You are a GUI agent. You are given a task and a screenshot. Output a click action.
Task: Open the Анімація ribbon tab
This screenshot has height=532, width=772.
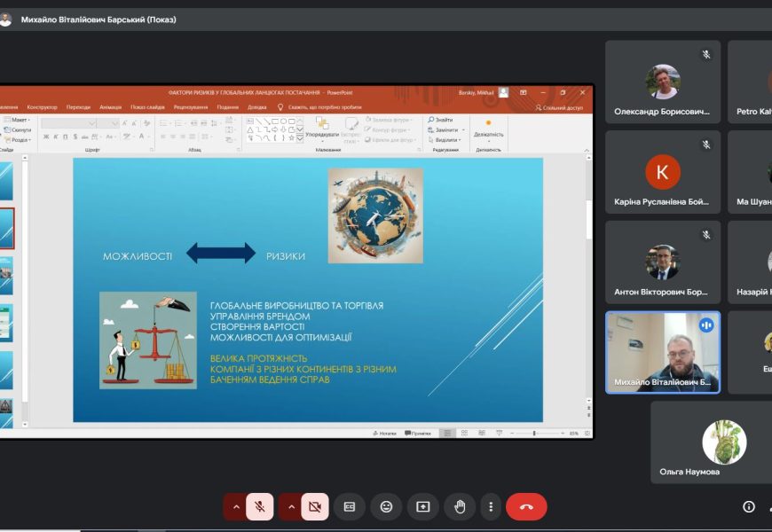coord(110,106)
